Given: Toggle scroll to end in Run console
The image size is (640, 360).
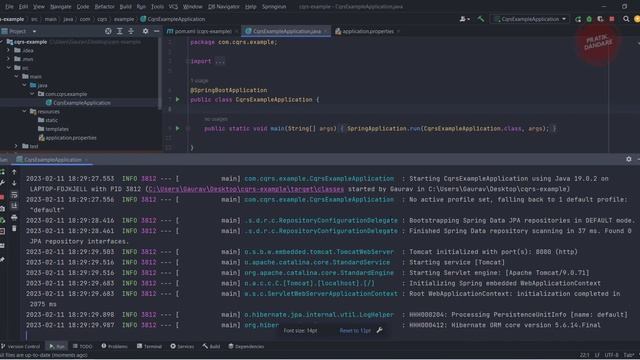Looking at the screenshot, I should [x=14, y=206].
